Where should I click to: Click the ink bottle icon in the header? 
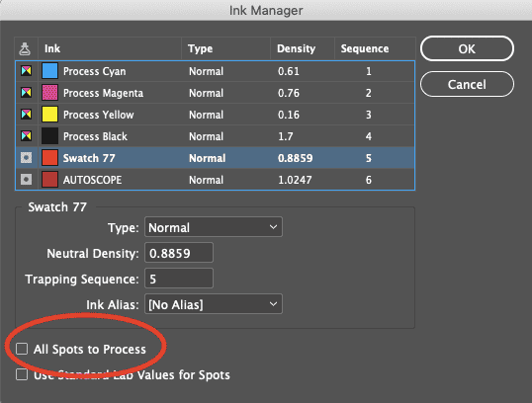coord(25,48)
